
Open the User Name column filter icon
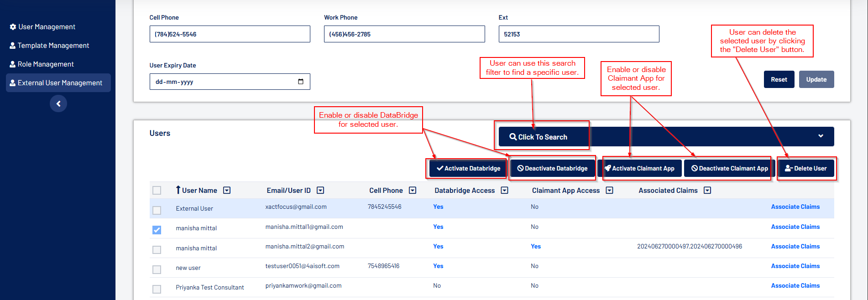tap(227, 191)
